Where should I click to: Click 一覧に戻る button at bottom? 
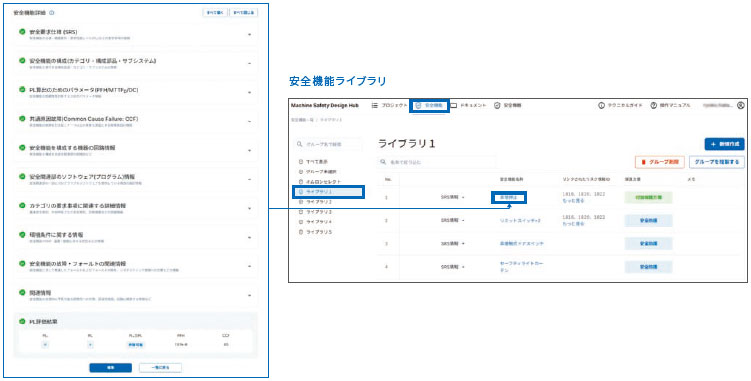pos(160,368)
